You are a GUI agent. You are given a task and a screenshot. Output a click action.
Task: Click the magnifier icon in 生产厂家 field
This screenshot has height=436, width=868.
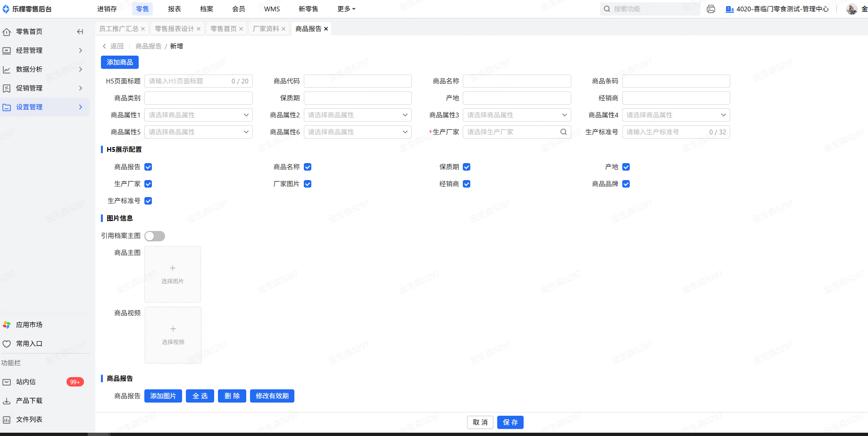[x=563, y=132]
